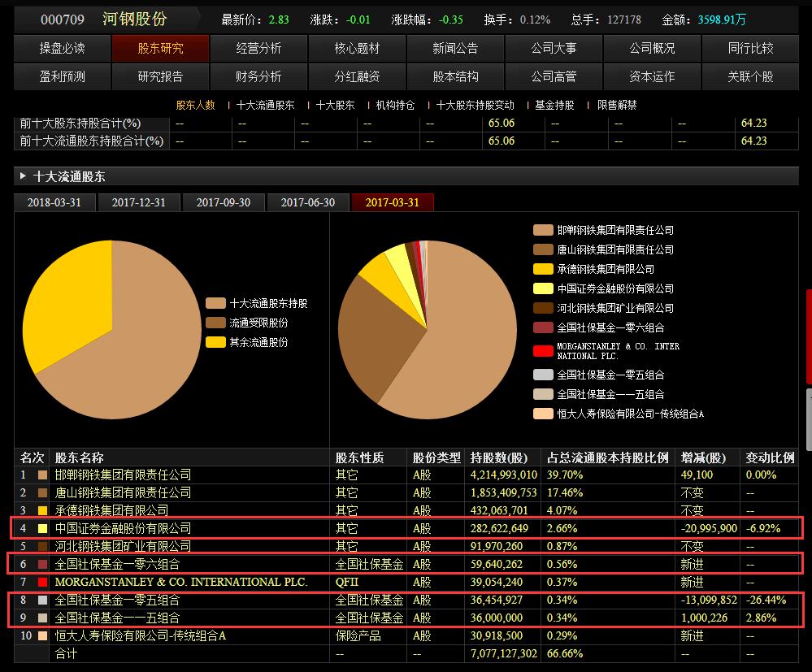Click 其余流通股份 legend swatch
This screenshot has height=672, width=812.
[215, 342]
